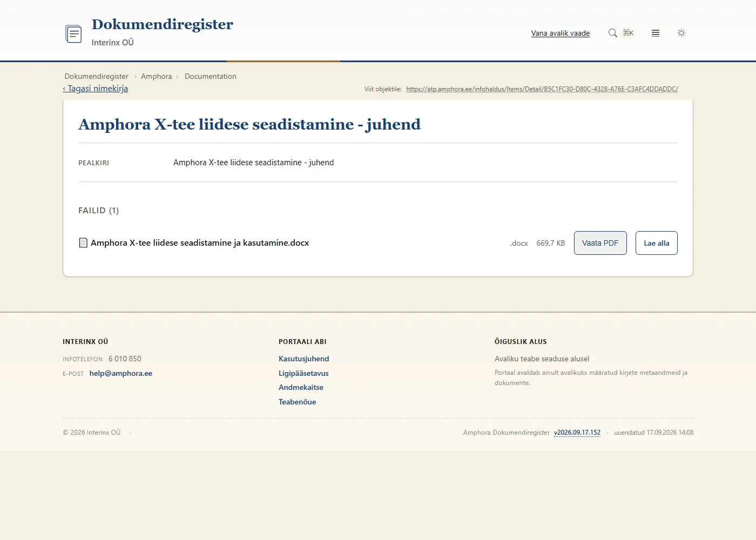This screenshot has width=756, height=540.
Task: Switch to Vana avalik vaade
Action: 561,33
